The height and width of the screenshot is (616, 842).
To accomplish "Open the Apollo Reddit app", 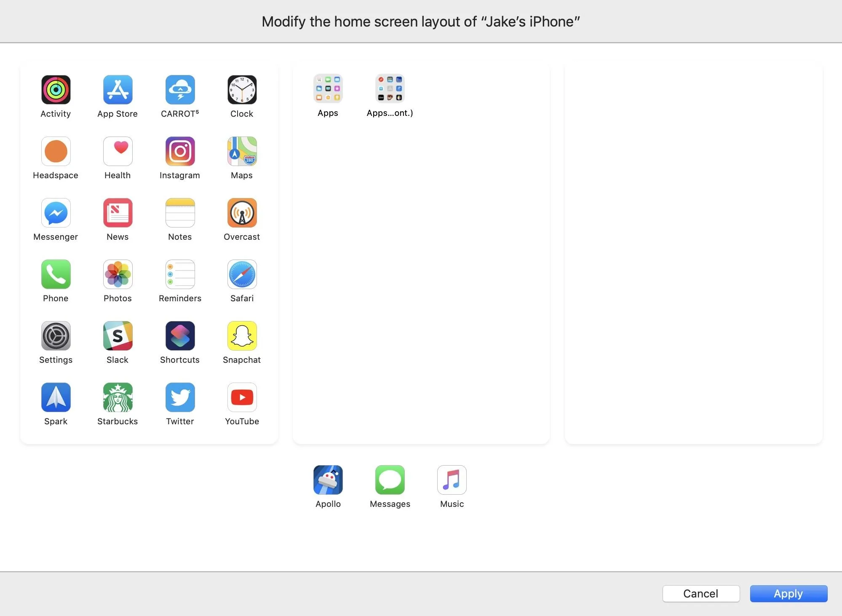I will point(328,480).
